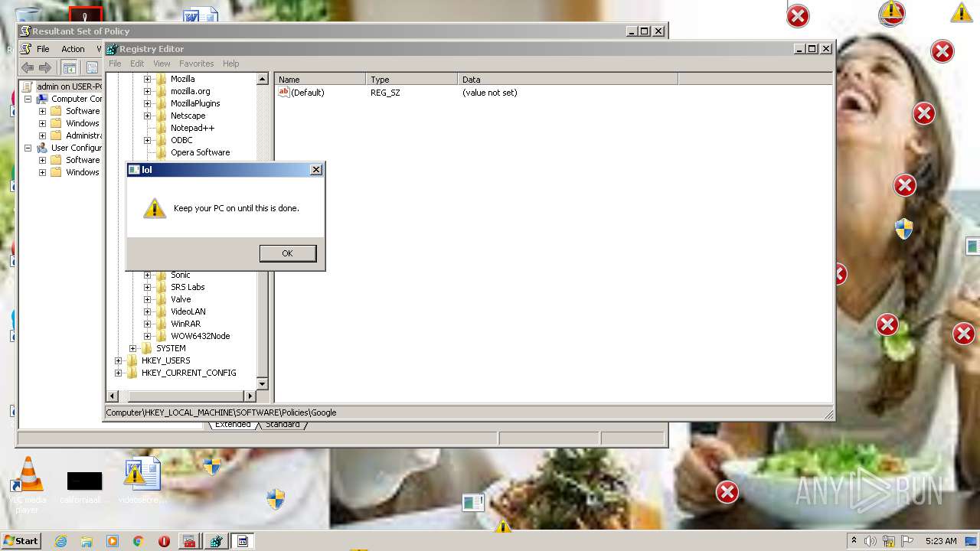
Task: Open the Edit menu in Registry Editor
Action: click(x=137, y=64)
